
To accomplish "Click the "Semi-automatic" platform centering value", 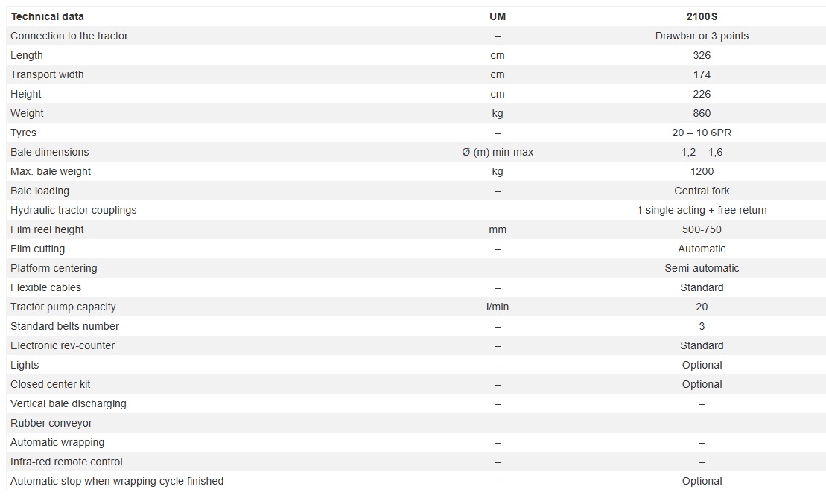I will click(702, 268).
